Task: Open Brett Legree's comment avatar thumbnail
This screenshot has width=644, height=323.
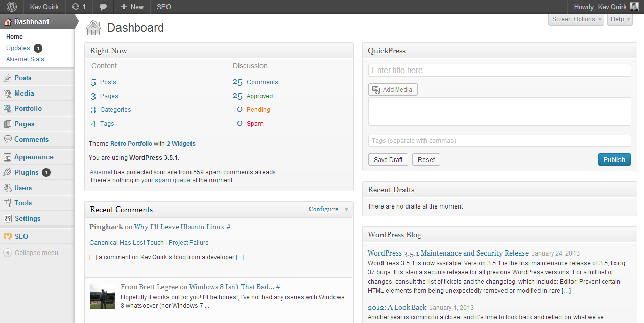Action: point(103,297)
